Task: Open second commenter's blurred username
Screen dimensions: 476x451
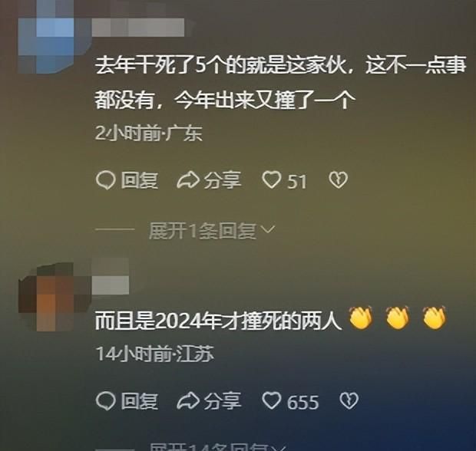Action: [x=111, y=277]
